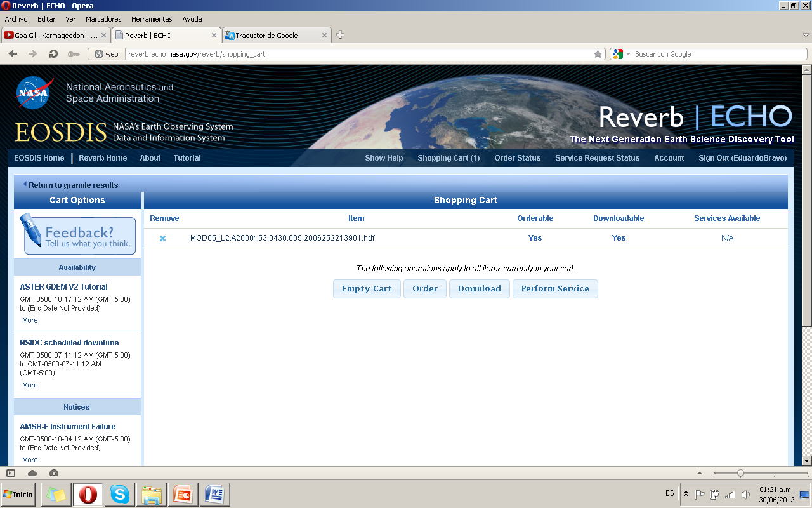Open the Editar menu

(46, 19)
